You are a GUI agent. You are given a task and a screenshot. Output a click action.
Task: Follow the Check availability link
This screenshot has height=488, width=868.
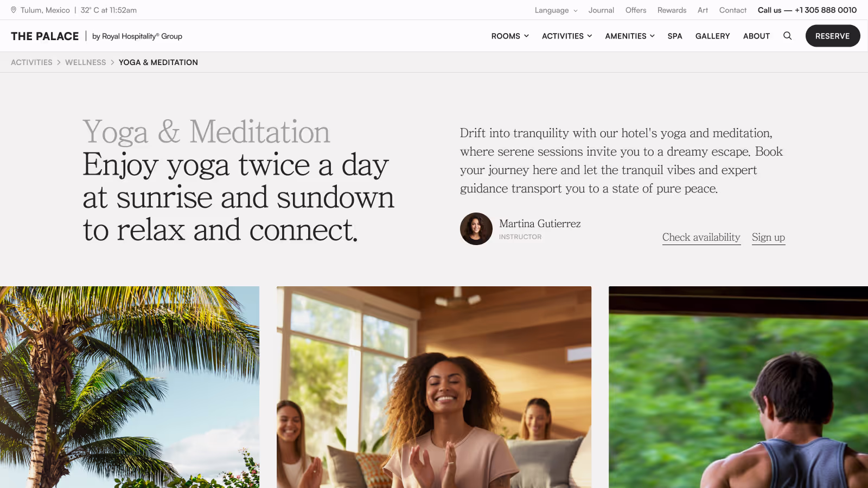click(x=701, y=237)
